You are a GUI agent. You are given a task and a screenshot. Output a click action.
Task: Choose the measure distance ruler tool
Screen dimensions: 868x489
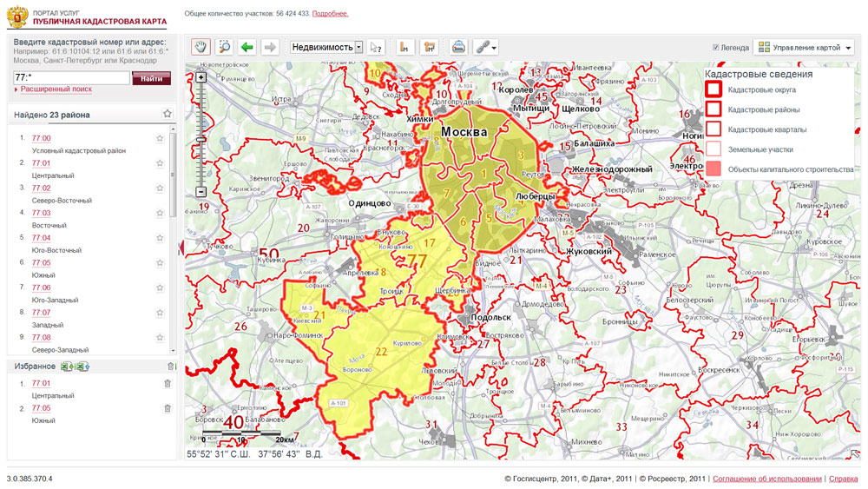click(405, 47)
